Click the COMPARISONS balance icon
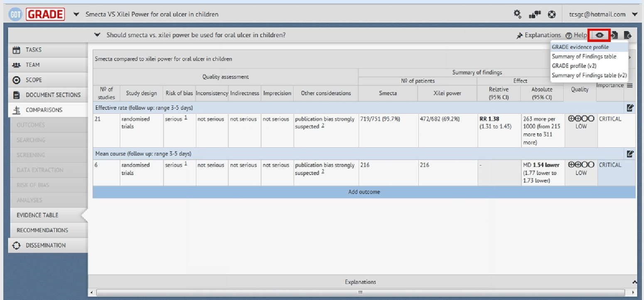Image resolution: width=644 pixels, height=300 pixels. 17,110
